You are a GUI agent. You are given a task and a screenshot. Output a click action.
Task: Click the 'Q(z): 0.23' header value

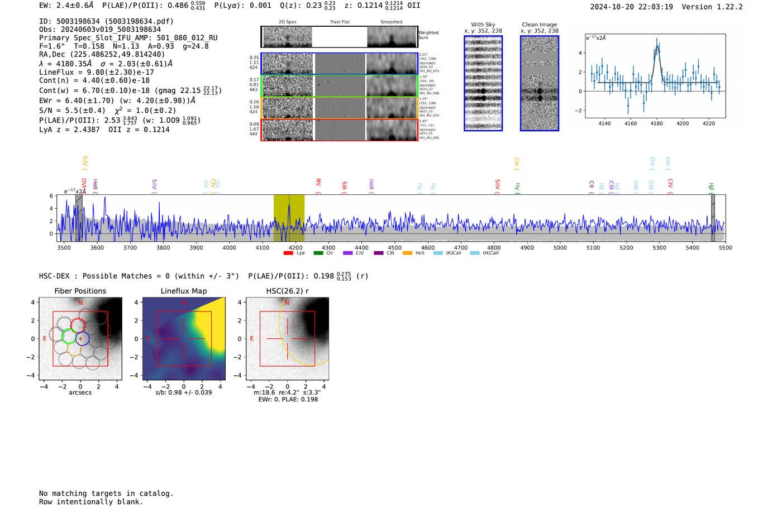[308, 6]
